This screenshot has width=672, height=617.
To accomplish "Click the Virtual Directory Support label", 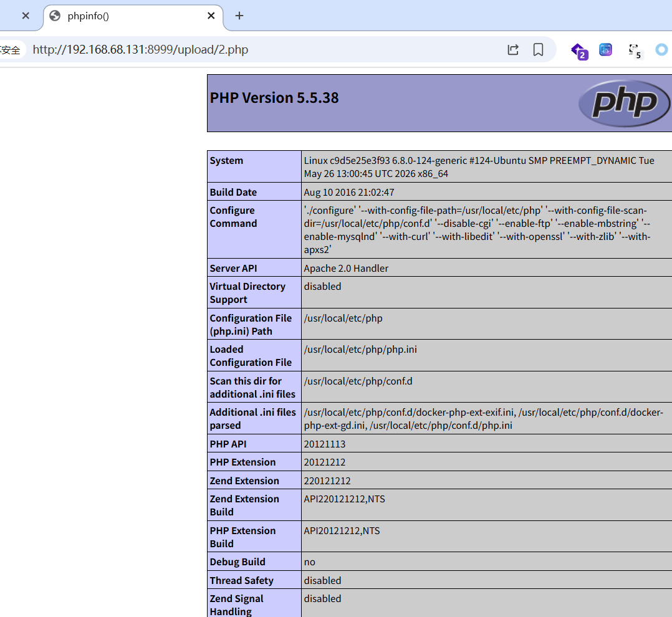I will [247, 293].
